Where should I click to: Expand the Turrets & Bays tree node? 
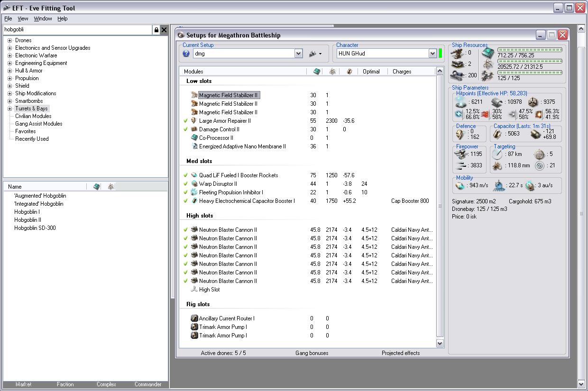point(9,109)
